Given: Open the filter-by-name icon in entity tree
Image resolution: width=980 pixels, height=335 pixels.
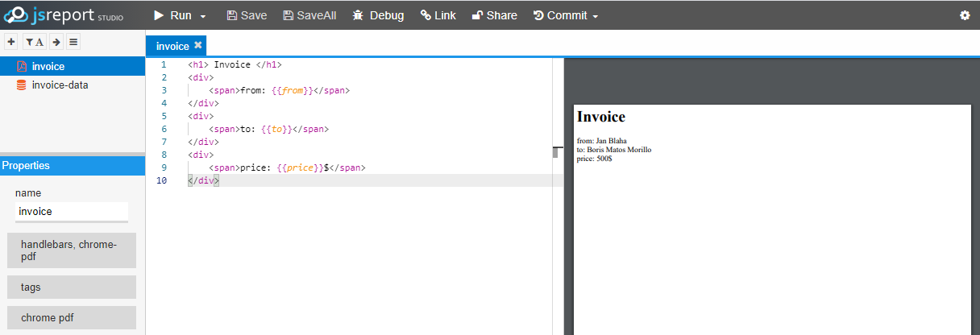Looking at the screenshot, I should click(34, 42).
